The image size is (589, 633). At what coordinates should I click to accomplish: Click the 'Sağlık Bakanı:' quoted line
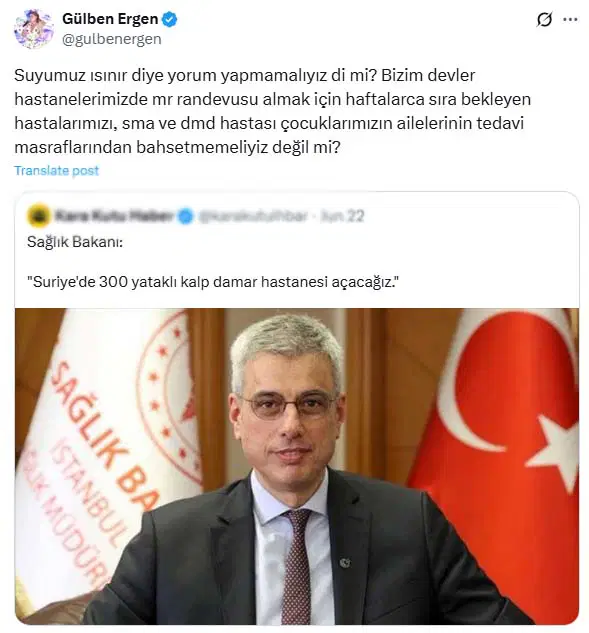pos(75,242)
